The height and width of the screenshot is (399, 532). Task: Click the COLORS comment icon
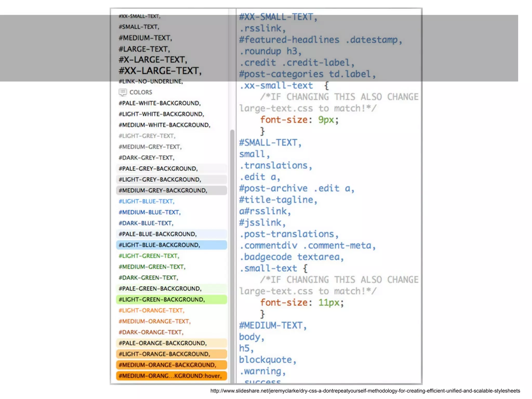pos(123,92)
